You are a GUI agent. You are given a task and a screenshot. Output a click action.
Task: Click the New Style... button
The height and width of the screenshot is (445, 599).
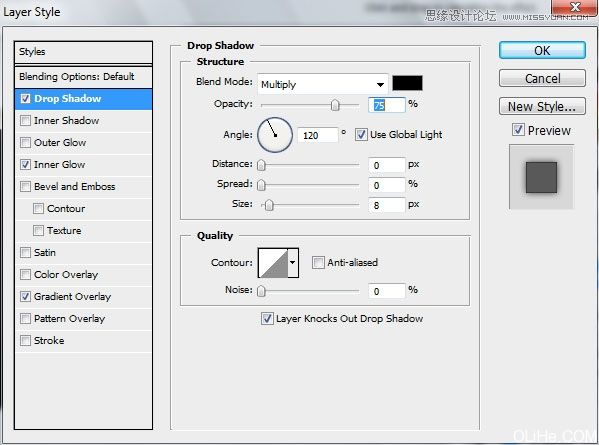[x=542, y=106]
